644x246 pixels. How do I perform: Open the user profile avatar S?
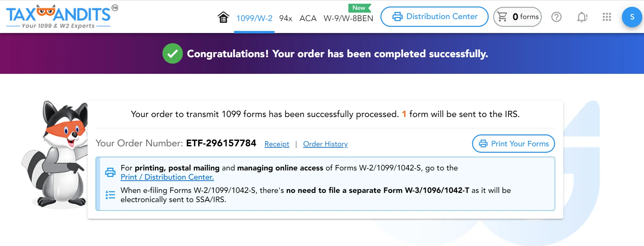coord(632,17)
